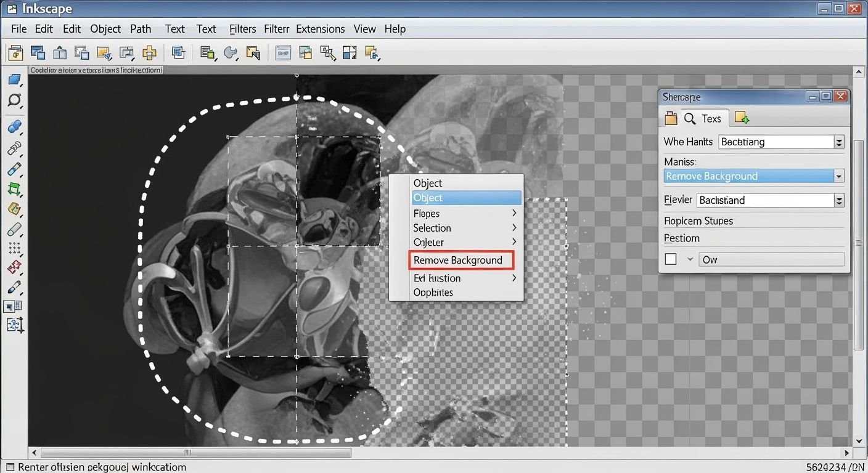This screenshot has width=868, height=473.
Task: Click the open folder icon in the top toolbar
Action: tap(15, 53)
